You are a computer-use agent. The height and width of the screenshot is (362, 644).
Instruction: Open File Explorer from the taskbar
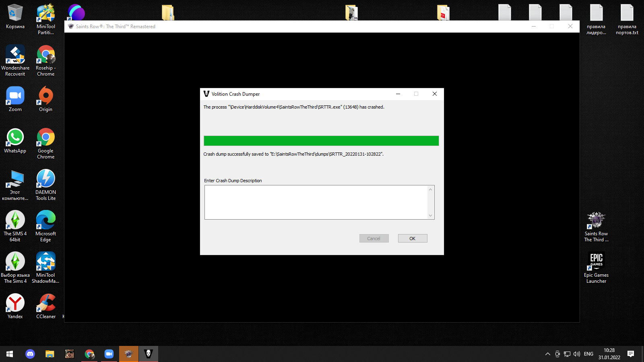point(50,354)
